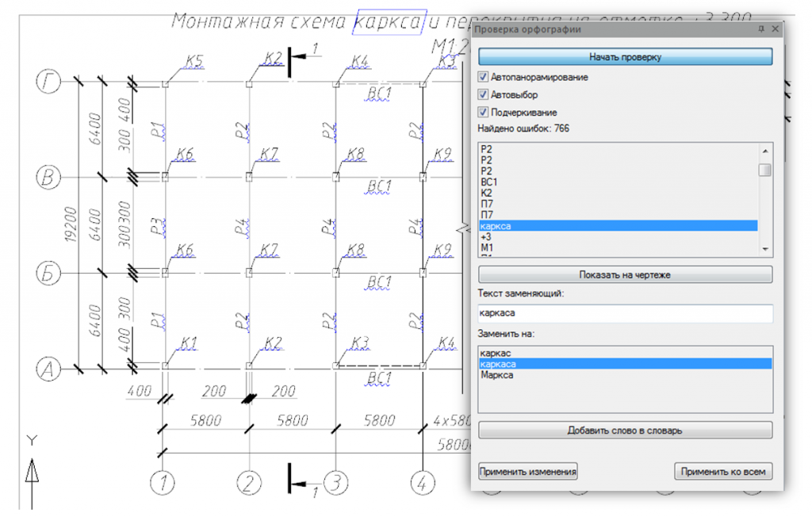The height and width of the screenshot is (517, 812).
Task: Select 'ВС1' in the found errors list
Action: tap(619, 182)
